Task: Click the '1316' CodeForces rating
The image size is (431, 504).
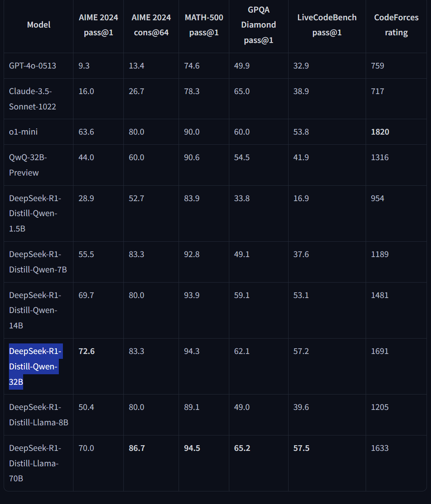Action: pos(380,157)
